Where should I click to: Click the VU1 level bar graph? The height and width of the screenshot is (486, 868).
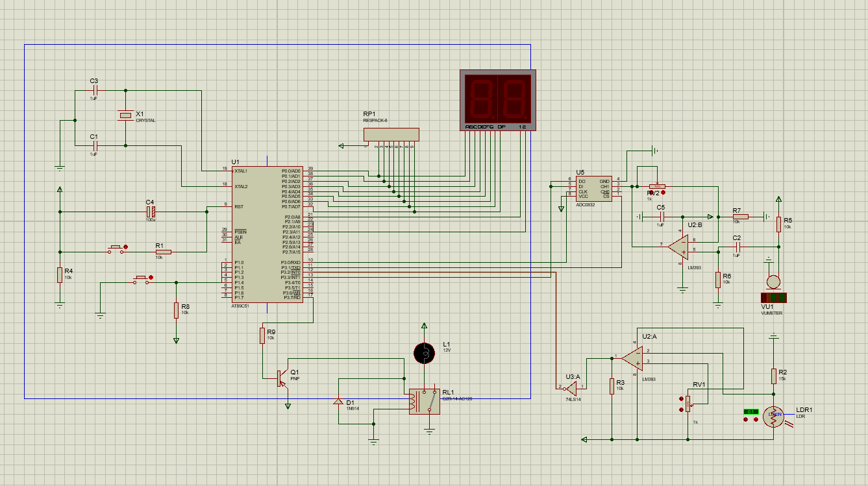point(773,298)
